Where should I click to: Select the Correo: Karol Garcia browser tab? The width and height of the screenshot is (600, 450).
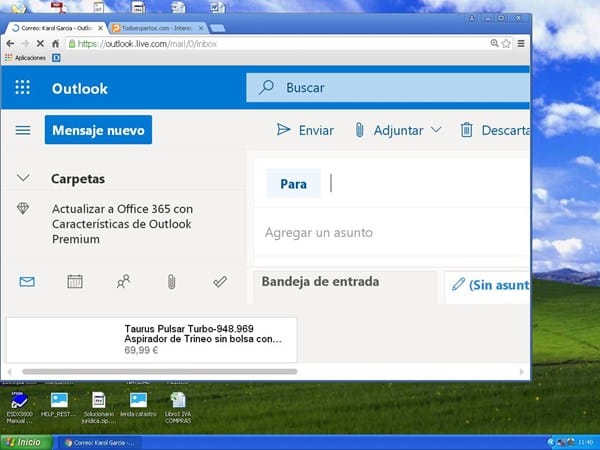click(x=56, y=28)
